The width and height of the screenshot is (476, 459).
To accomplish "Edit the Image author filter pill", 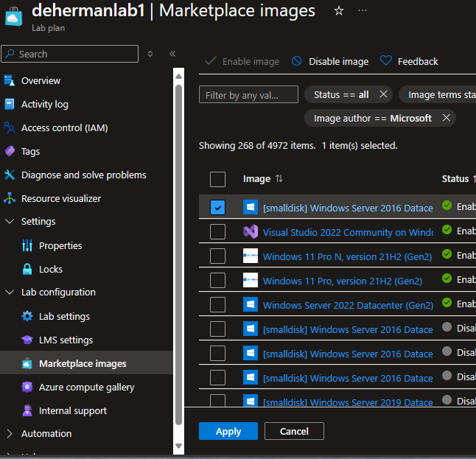I will (373, 118).
